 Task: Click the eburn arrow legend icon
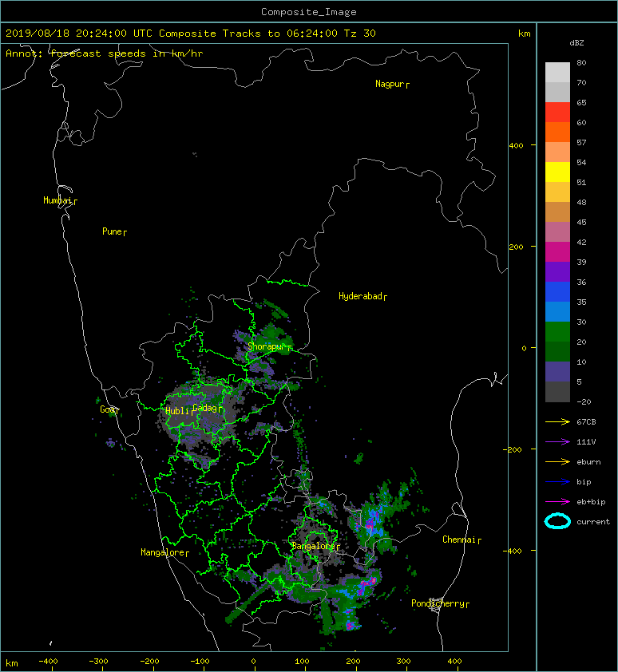click(557, 462)
